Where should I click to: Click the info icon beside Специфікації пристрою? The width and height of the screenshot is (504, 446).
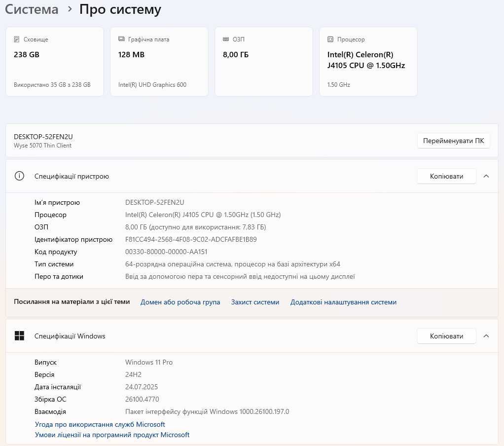click(19, 176)
